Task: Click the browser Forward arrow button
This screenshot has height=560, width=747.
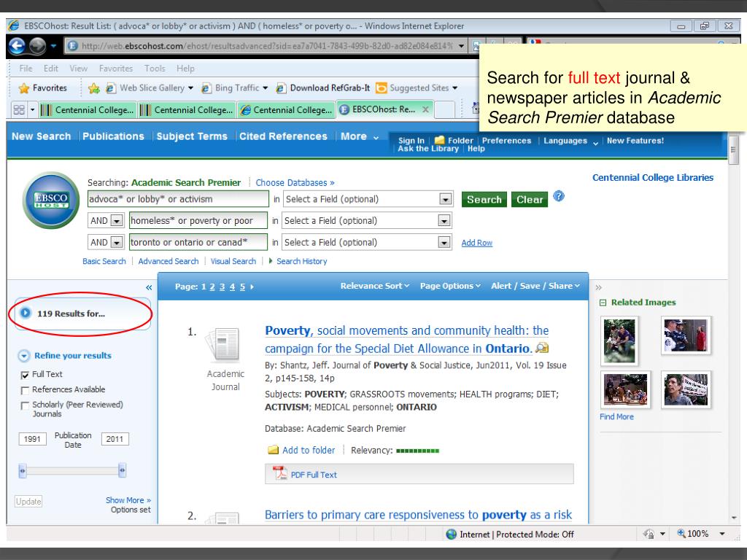Action: pos(38,46)
